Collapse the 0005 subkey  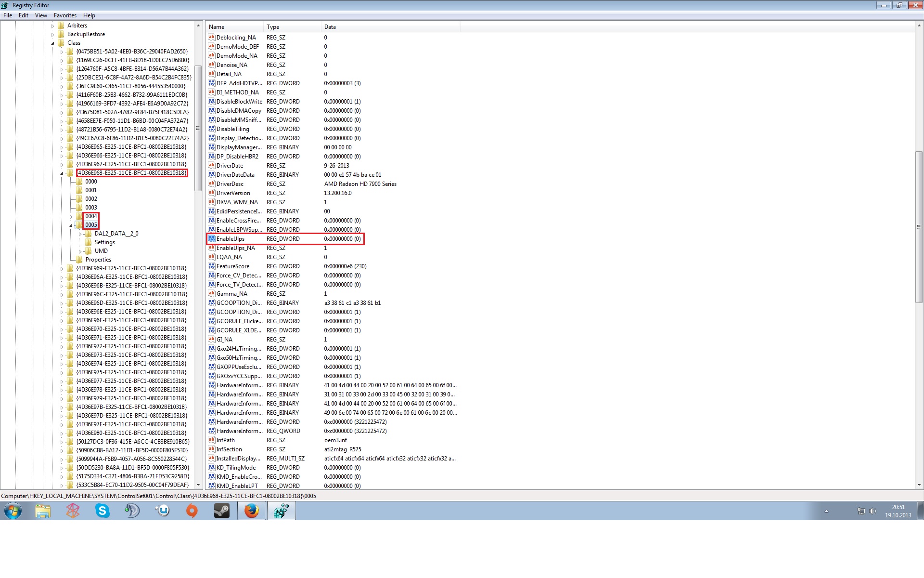71,225
